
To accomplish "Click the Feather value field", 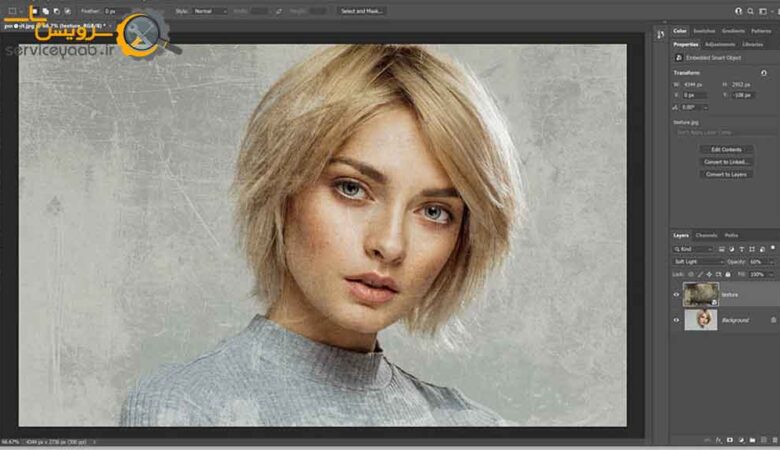I will [x=116, y=11].
